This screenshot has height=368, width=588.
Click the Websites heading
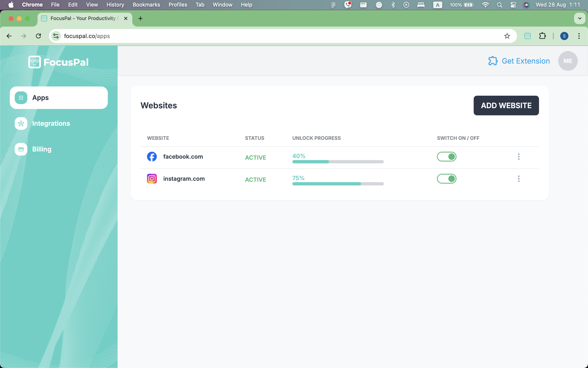(x=159, y=105)
